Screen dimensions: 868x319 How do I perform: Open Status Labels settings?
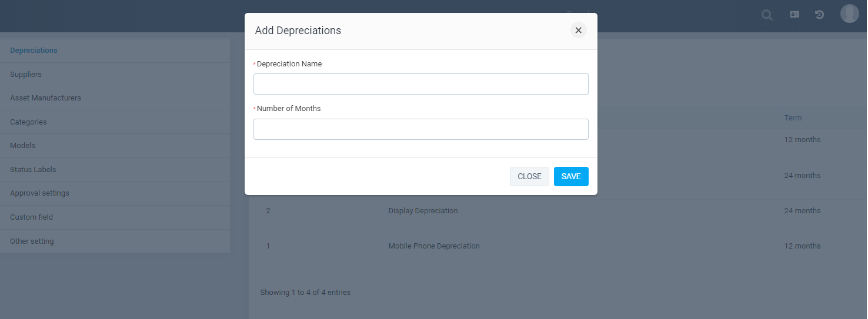[33, 170]
